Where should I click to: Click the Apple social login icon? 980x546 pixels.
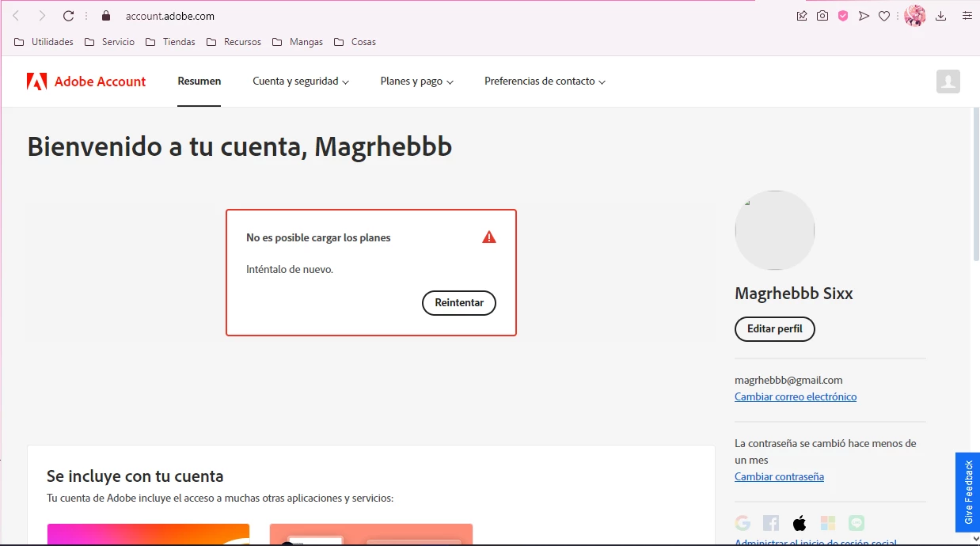(x=800, y=523)
